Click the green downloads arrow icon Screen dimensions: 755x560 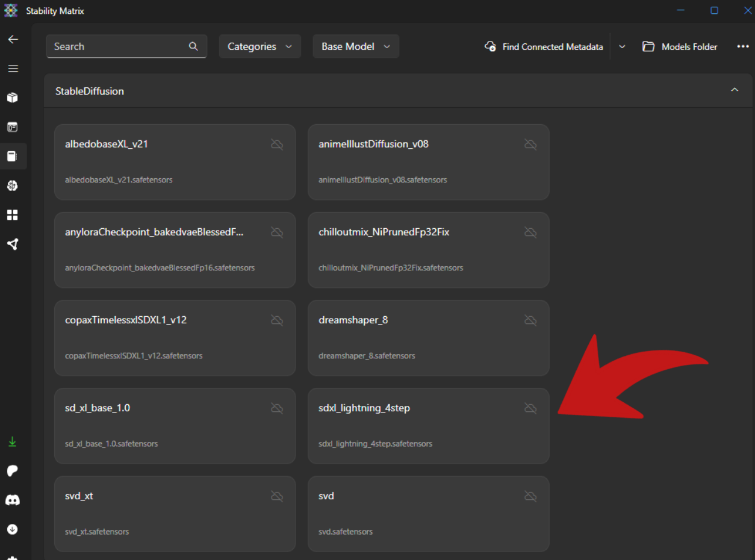point(12,442)
